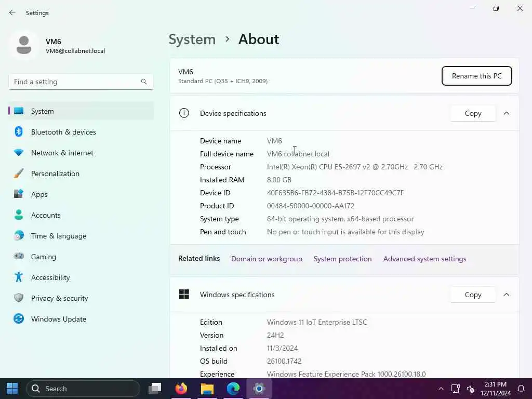Screen dimensions: 532x399
Task: Click the Rename this PC button
Action: click(477, 76)
